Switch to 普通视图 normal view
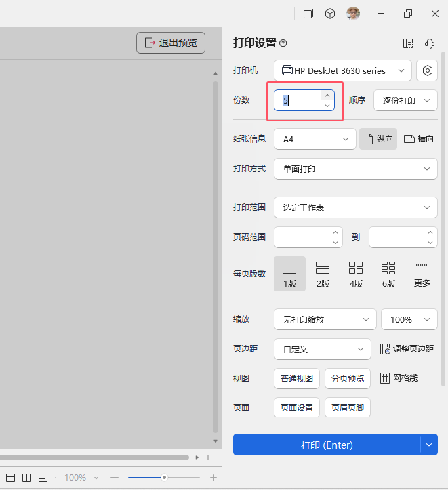This screenshot has width=448, height=490. [297, 378]
